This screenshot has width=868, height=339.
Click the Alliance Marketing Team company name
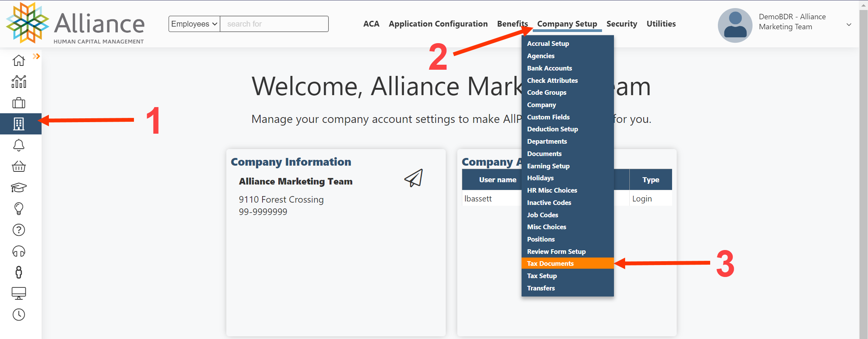pos(296,181)
